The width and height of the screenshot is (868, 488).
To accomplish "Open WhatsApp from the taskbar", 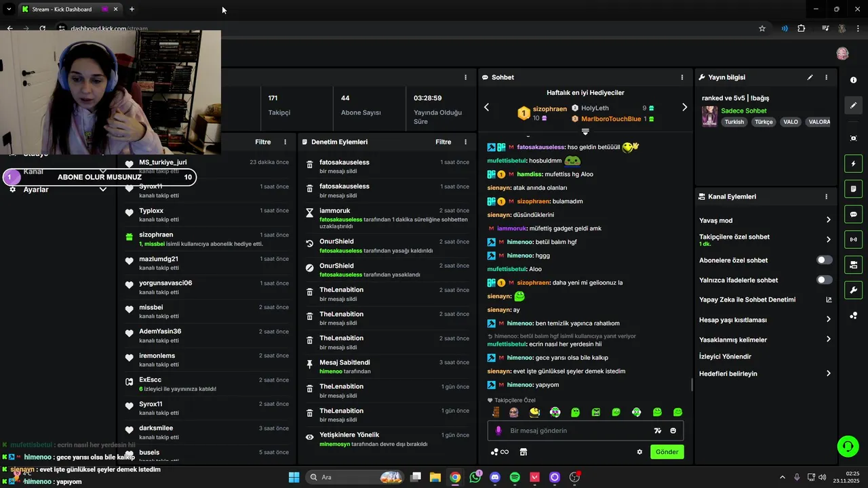I will click(x=475, y=477).
